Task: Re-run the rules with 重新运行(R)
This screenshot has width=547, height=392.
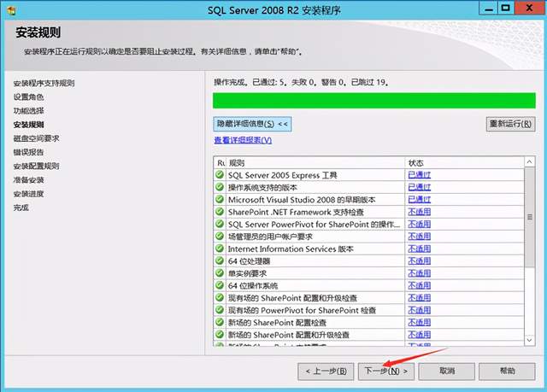Action: pyautogui.click(x=510, y=124)
